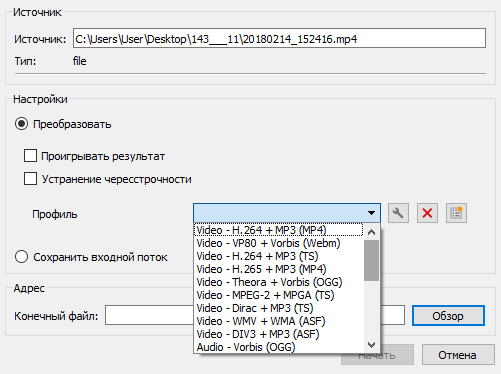Screen dimensions: 501x374
Task: Choose Video - H.265 + MP3 (MP4)
Action: point(279,269)
